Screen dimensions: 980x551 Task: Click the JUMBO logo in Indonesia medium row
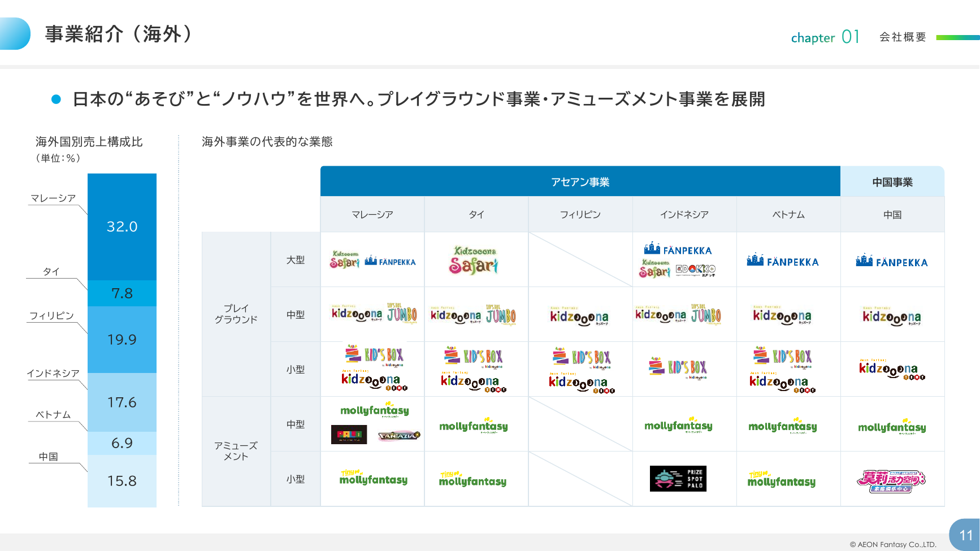(706, 314)
